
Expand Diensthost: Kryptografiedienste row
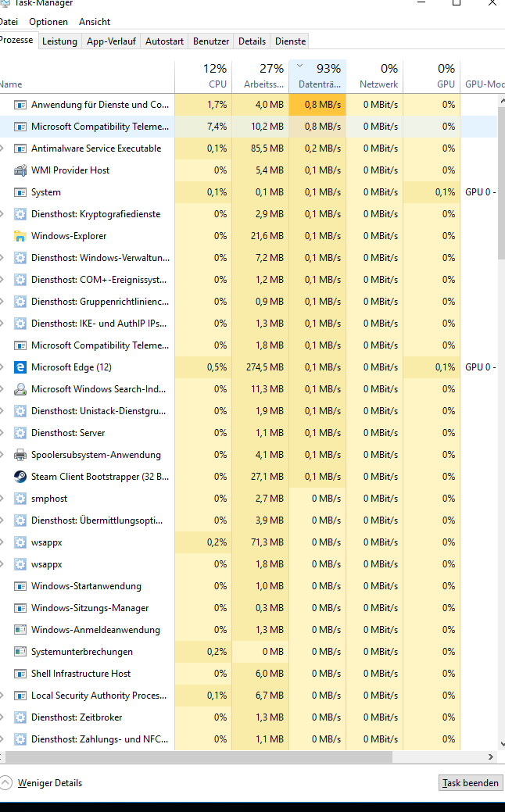(2, 214)
